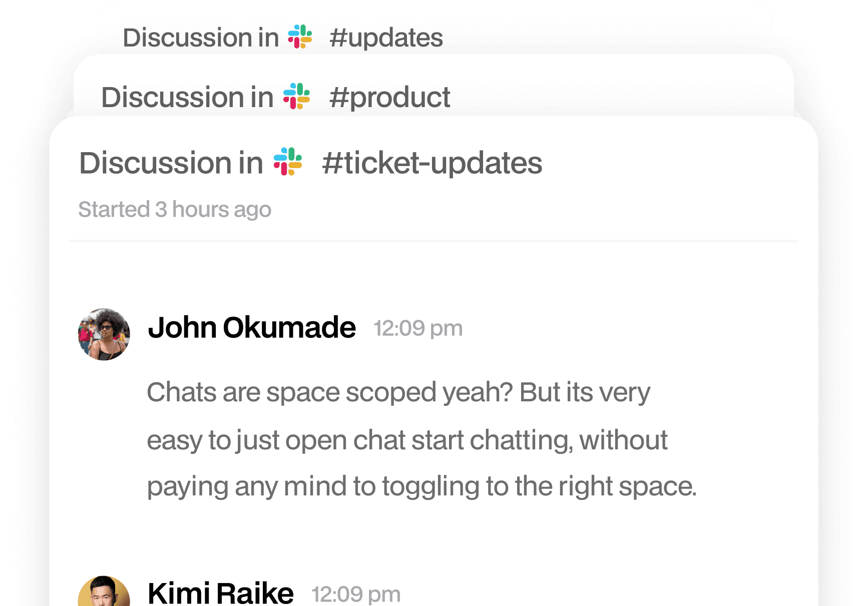Click 'Discussion in' heading of #ticket-updates card
This screenshot has width=868, height=606.
point(171,163)
